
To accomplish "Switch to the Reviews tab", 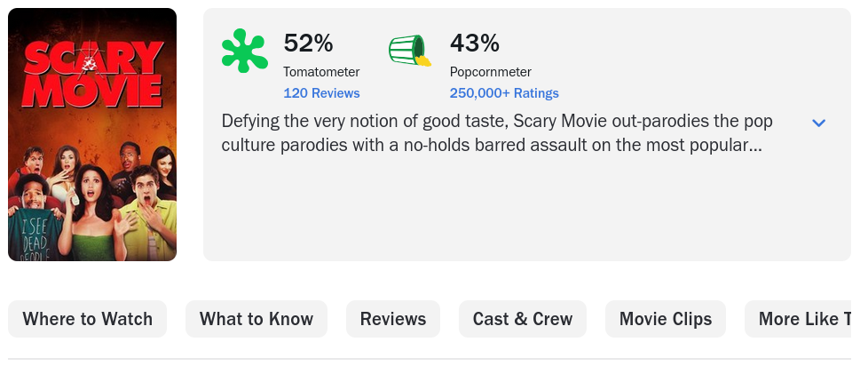I will pyautogui.click(x=393, y=319).
